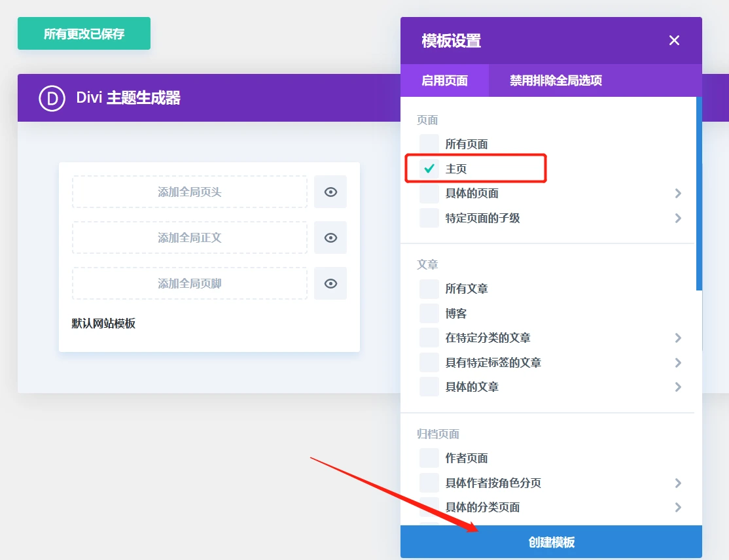Switch to 禁用排除全局选项 tab

pos(556,80)
